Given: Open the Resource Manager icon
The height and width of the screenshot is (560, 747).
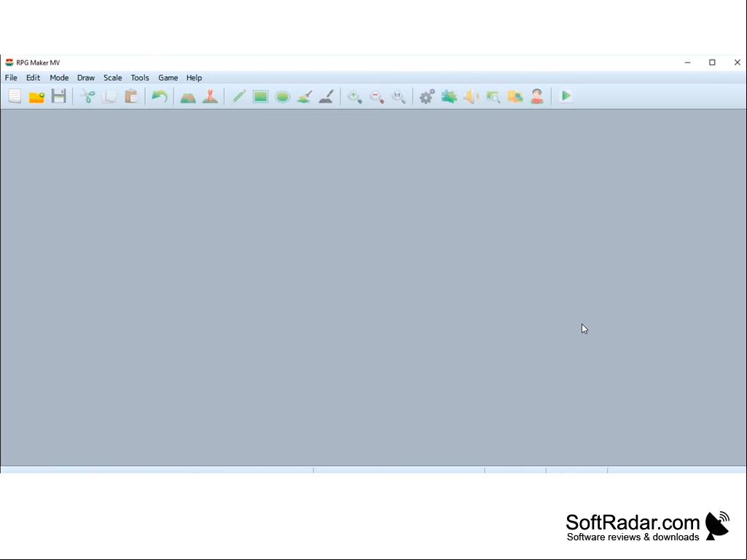Looking at the screenshot, I should pos(515,97).
